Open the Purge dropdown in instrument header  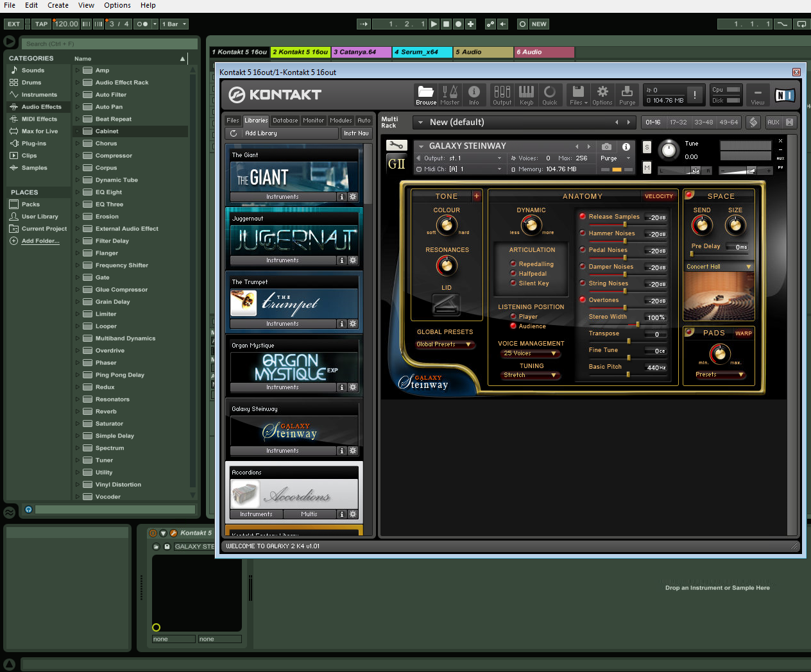615,158
